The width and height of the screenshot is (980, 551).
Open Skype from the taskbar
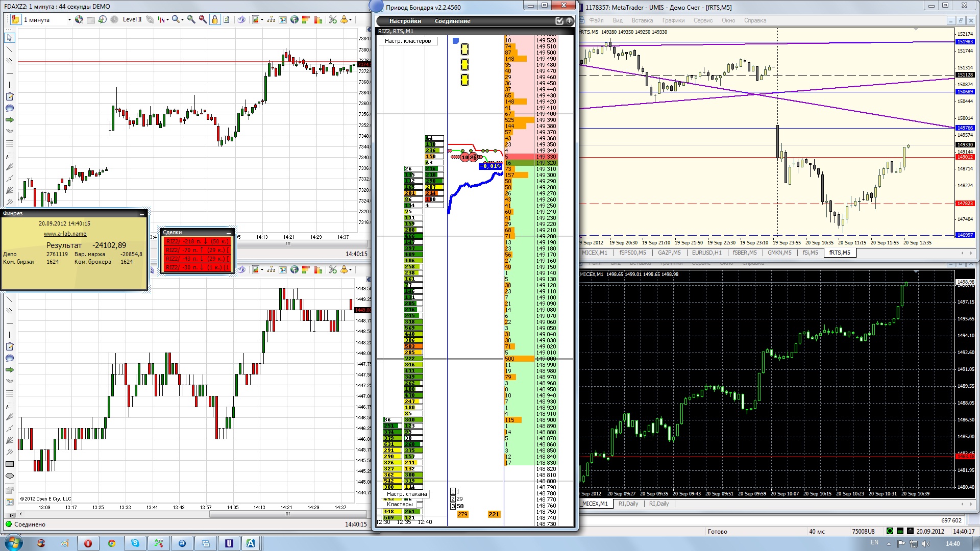pyautogui.click(x=135, y=543)
